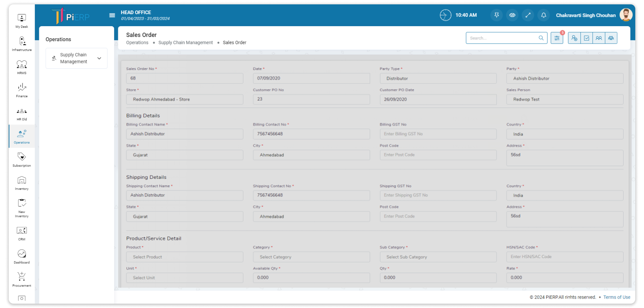The width and height of the screenshot is (644, 308).
Task: Click Operations in the breadcrumb
Action: tap(137, 43)
